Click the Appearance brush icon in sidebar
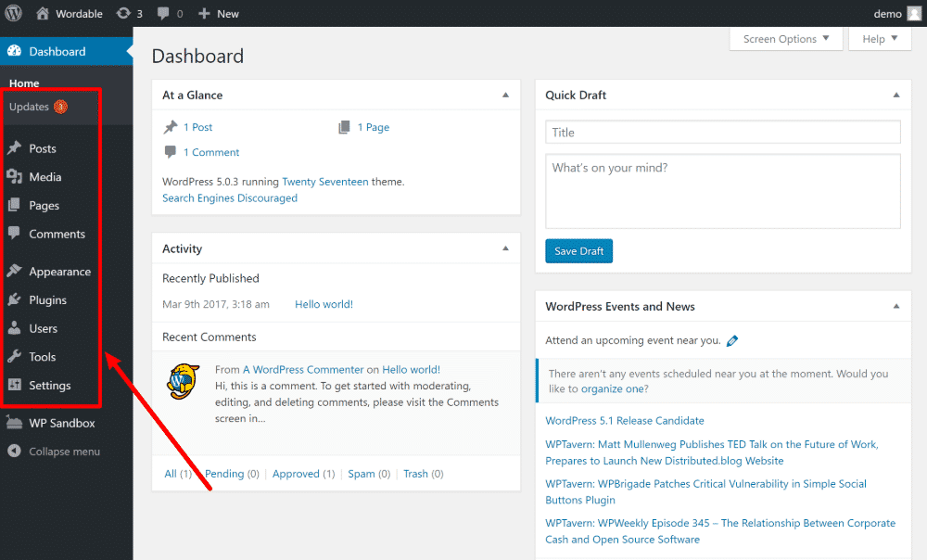The height and width of the screenshot is (560, 927). 14,271
